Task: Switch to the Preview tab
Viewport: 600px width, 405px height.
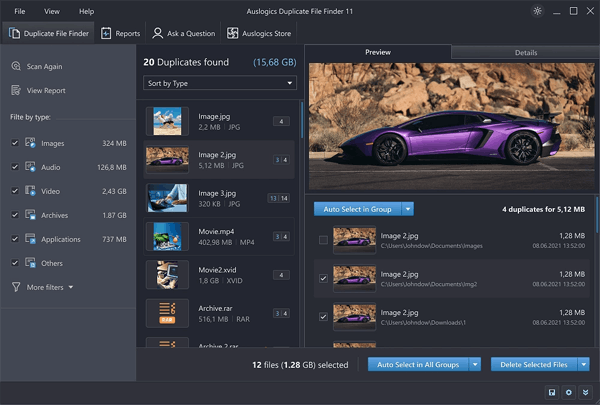Action: click(378, 52)
